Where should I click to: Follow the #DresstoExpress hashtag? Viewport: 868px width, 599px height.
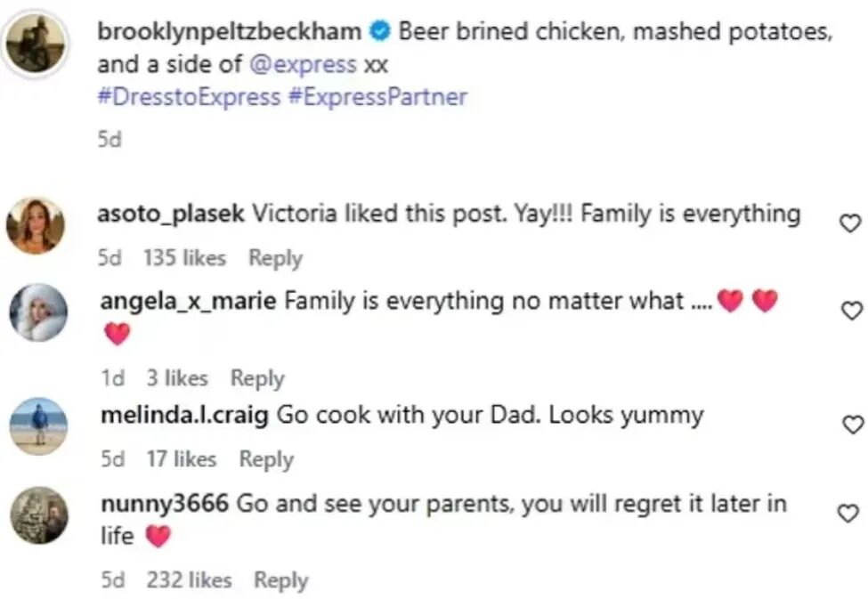[x=189, y=97]
